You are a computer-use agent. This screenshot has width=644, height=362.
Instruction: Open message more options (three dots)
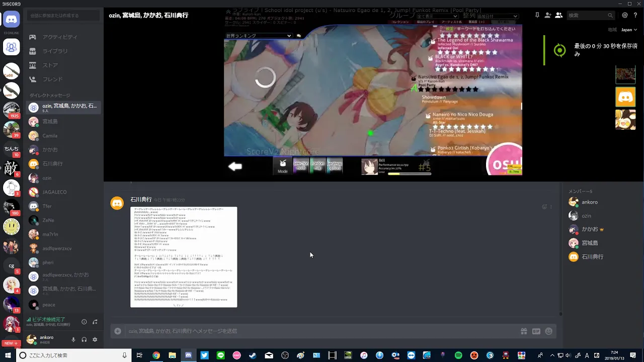point(551,207)
